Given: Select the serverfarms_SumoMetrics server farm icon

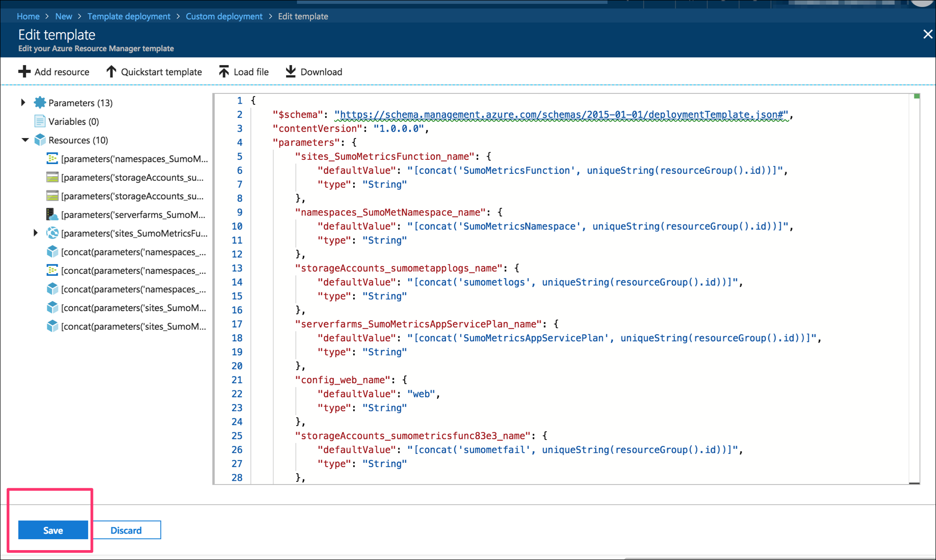Looking at the screenshot, I should (52, 214).
